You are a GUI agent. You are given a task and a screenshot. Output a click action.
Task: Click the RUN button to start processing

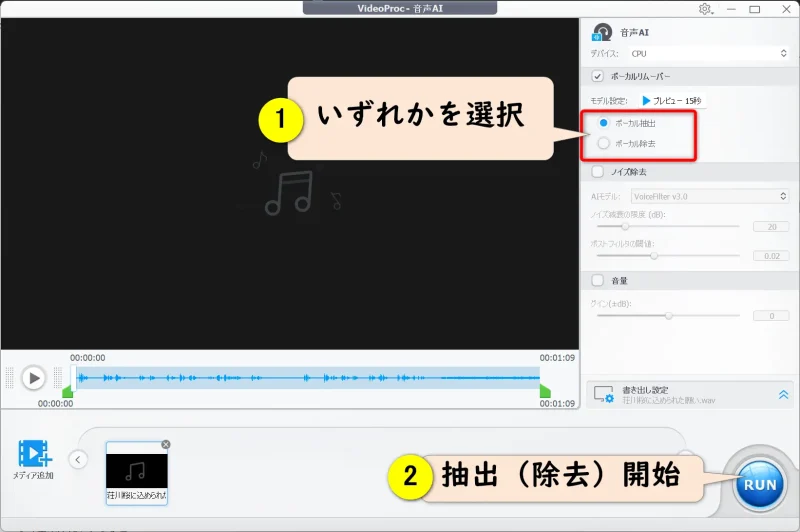tap(759, 485)
